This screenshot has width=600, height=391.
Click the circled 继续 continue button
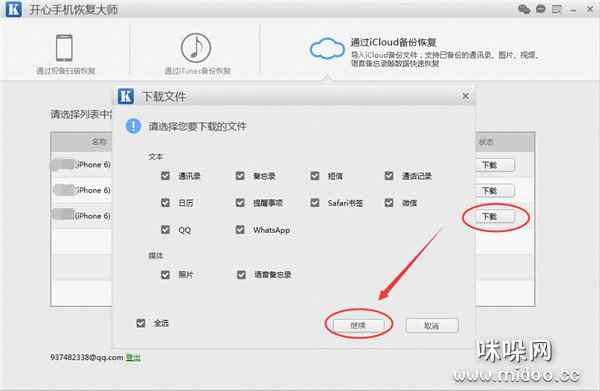[x=359, y=325]
